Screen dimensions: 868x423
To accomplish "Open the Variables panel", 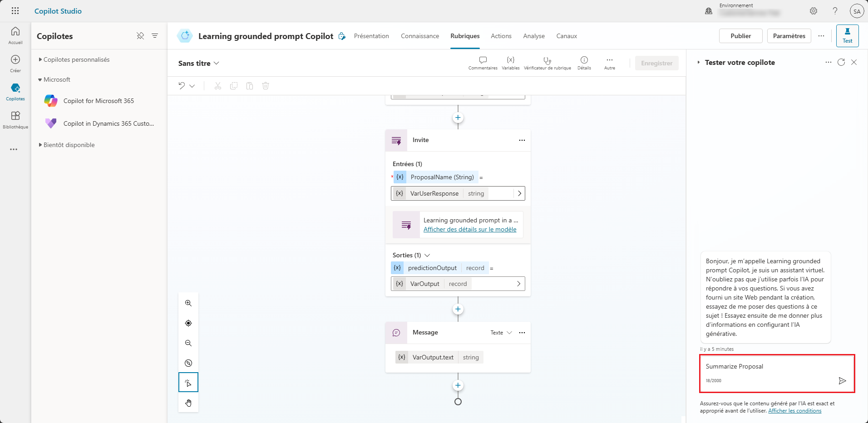I will coord(511,63).
